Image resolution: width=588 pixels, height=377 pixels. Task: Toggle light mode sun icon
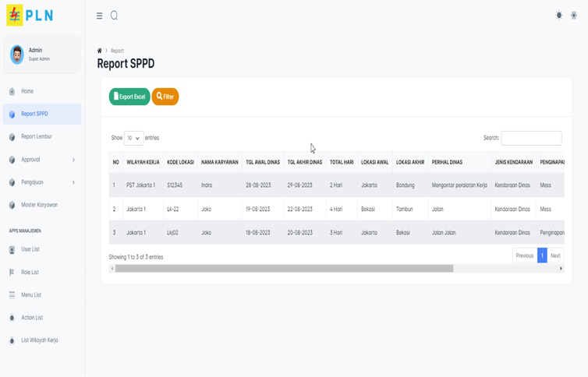click(x=558, y=16)
